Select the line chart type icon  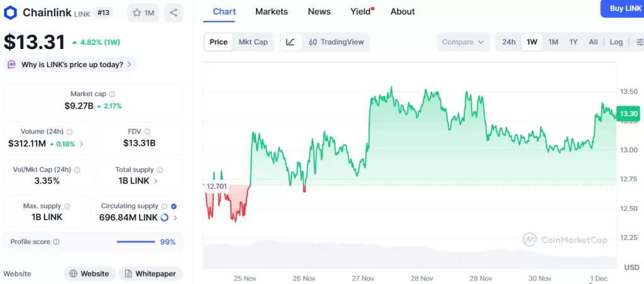pos(290,42)
